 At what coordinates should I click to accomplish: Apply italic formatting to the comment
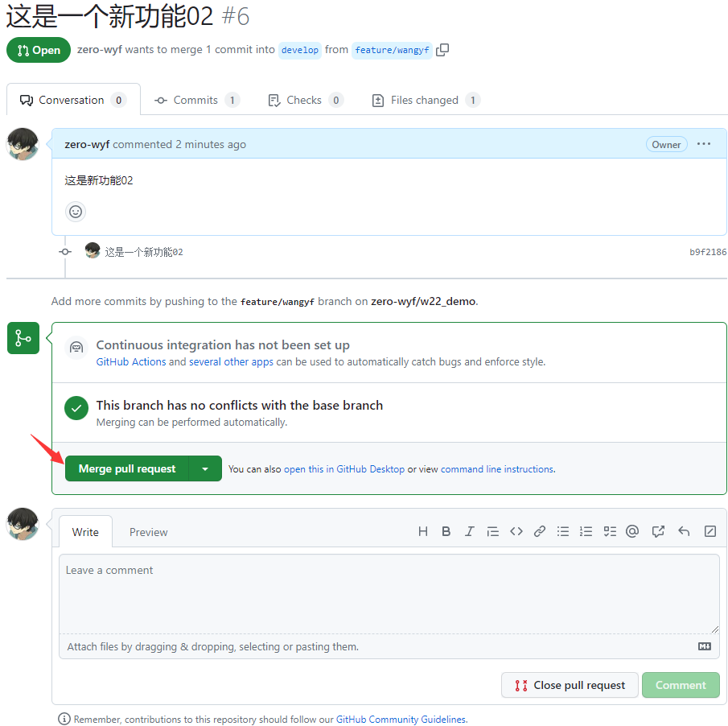(470, 531)
